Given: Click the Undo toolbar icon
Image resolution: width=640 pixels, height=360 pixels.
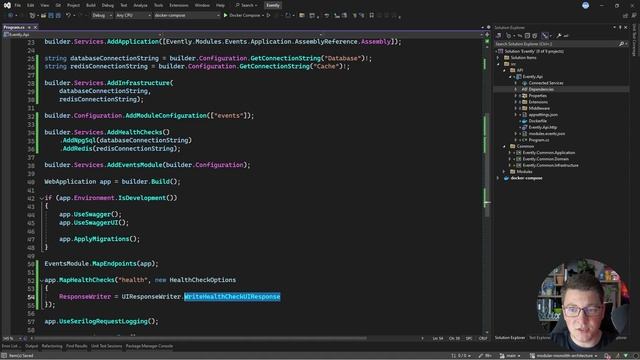Looking at the screenshot, I should point(69,16).
